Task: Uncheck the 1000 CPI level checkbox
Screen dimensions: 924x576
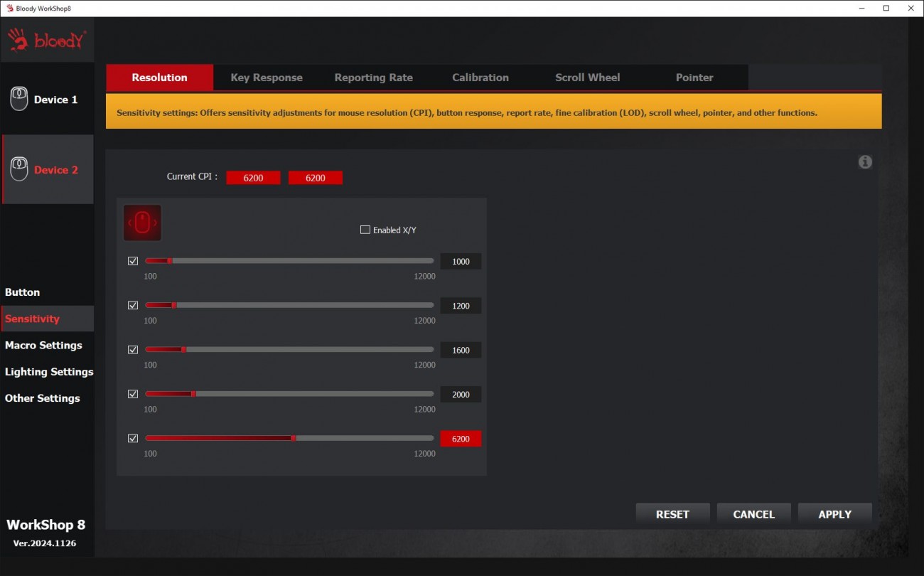Action: click(133, 261)
